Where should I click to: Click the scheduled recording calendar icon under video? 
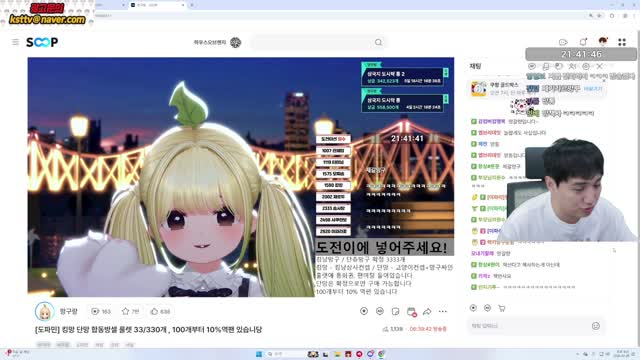(x=411, y=312)
